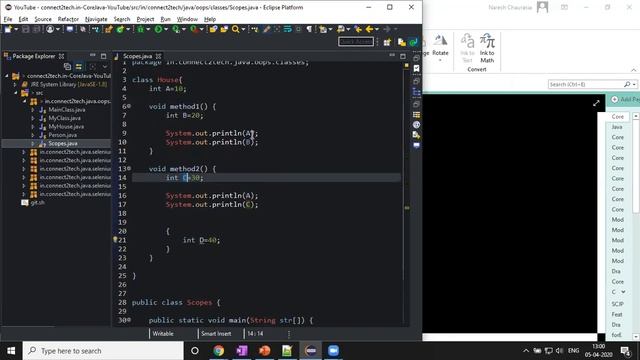Click the Save icon in Eclipse toolbar
This screenshot has height=360, width=640.
[x=25, y=29]
